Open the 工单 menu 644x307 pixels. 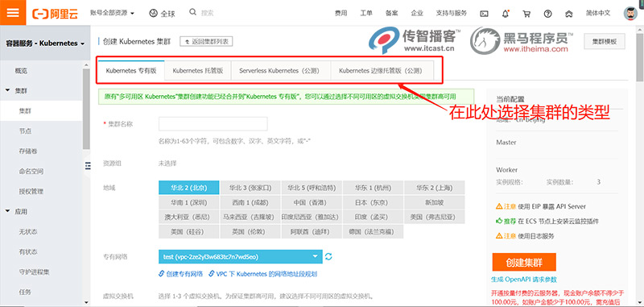[x=366, y=13]
